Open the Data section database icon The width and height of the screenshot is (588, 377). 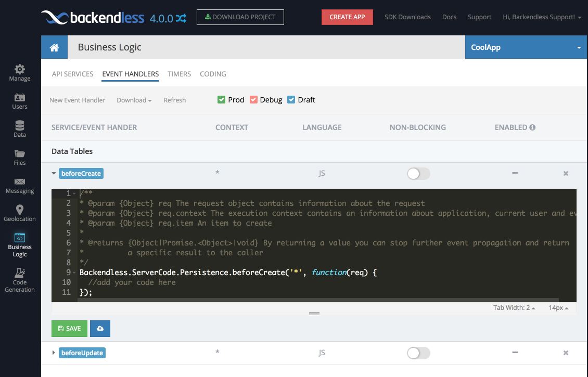[x=19, y=125]
